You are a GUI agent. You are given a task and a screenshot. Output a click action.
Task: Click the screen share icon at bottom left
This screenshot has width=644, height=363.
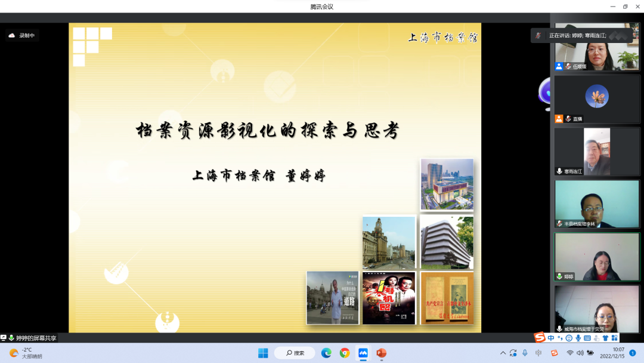(x=4, y=337)
